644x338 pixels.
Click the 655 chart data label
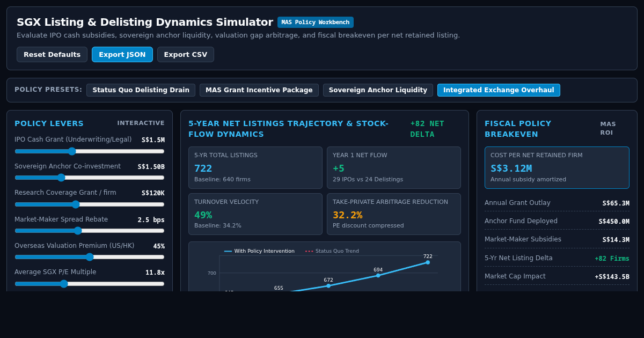279,288
